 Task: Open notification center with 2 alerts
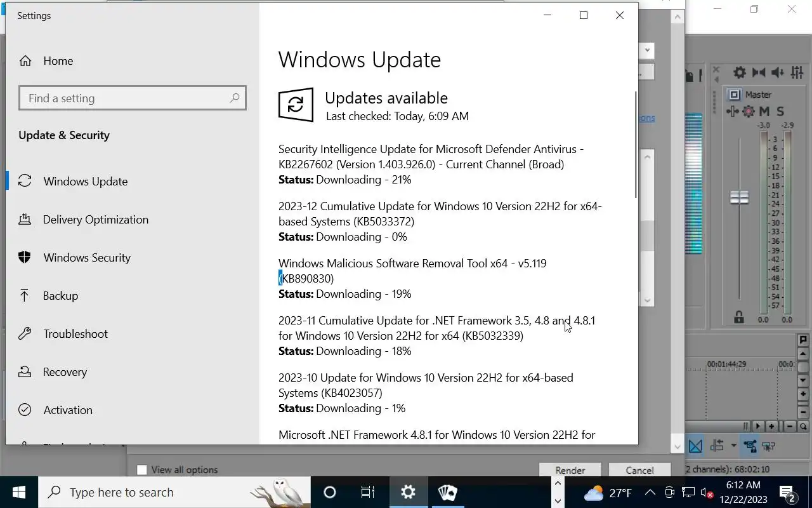coord(788,493)
